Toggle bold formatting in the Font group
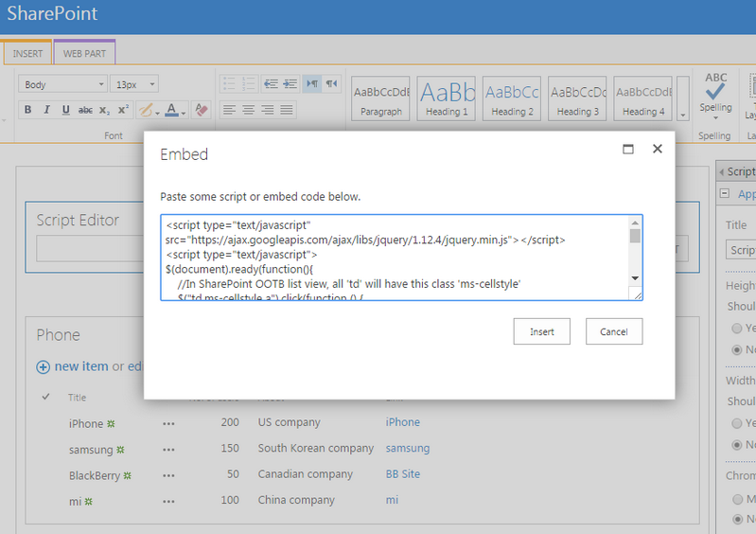The image size is (756, 534). click(x=28, y=110)
